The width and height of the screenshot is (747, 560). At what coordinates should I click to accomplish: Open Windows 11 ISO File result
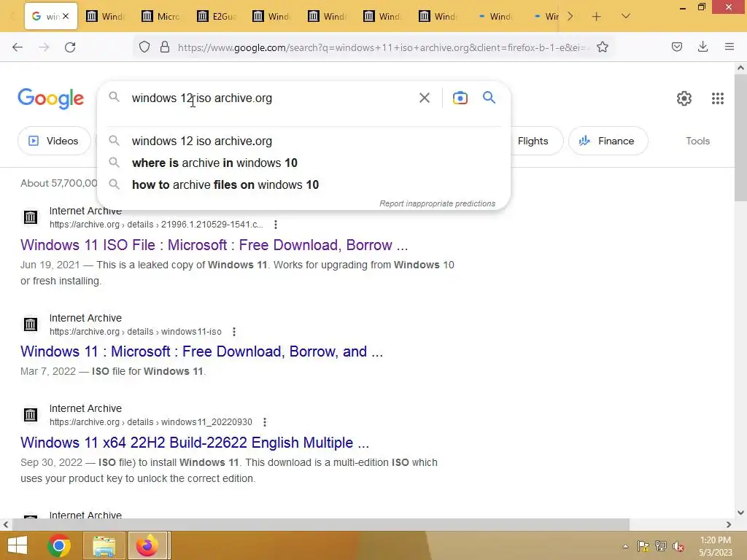214,245
